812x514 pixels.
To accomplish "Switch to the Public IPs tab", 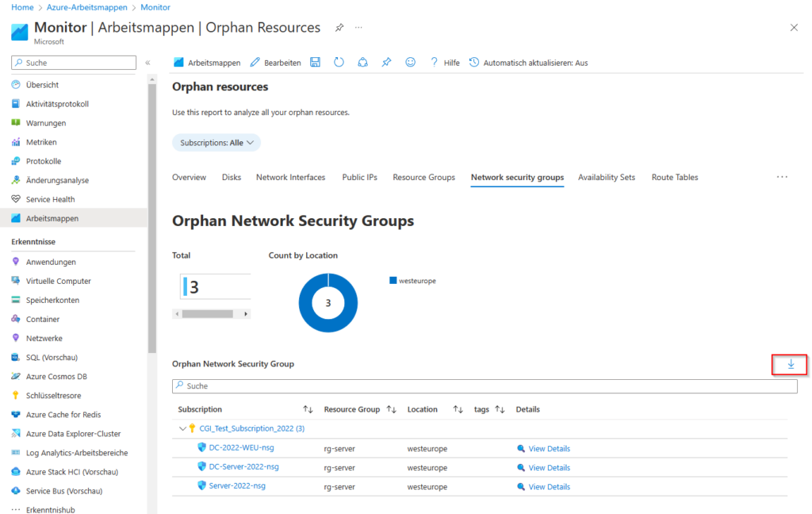I will point(359,177).
